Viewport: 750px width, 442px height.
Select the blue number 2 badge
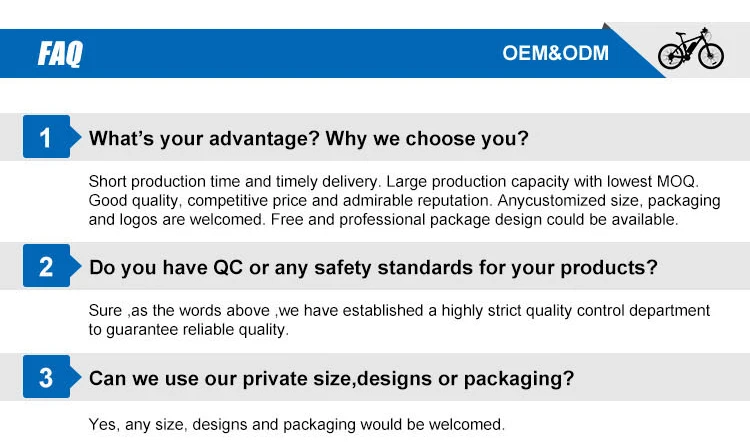pos(46,267)
